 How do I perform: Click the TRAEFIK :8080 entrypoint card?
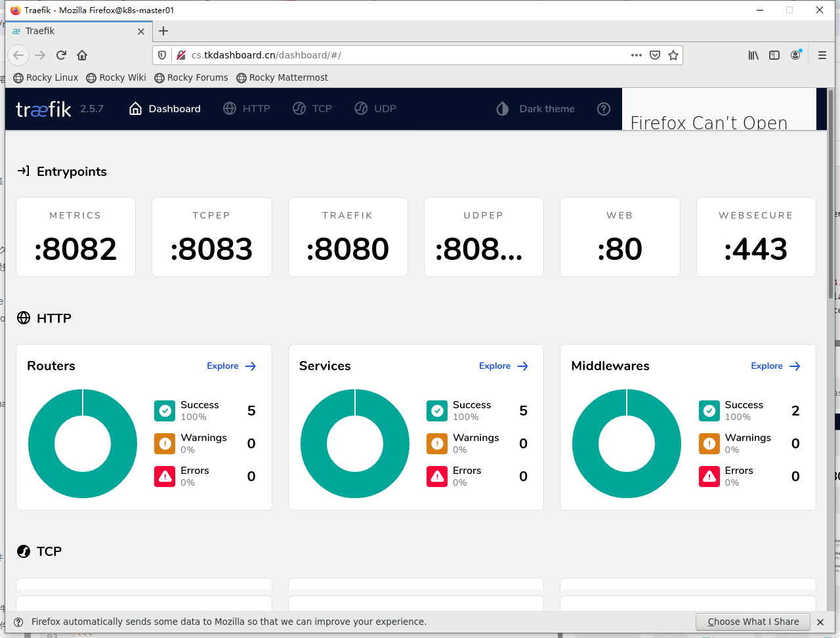point(348,237)
